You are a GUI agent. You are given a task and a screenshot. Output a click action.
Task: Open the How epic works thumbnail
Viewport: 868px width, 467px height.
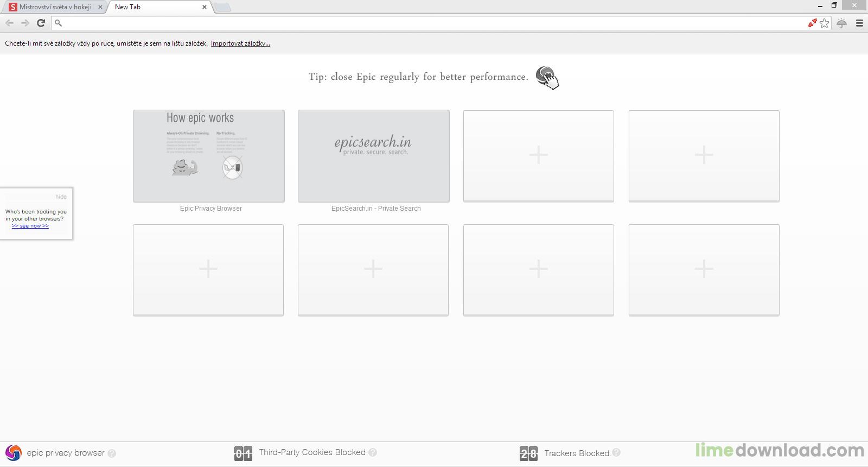pos(209,156)
